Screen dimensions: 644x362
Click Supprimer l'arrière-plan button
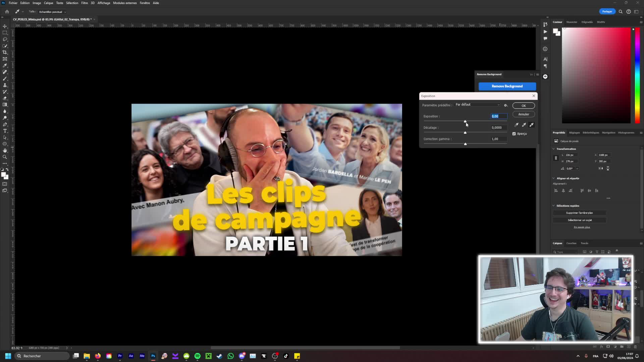coord(579,213)
